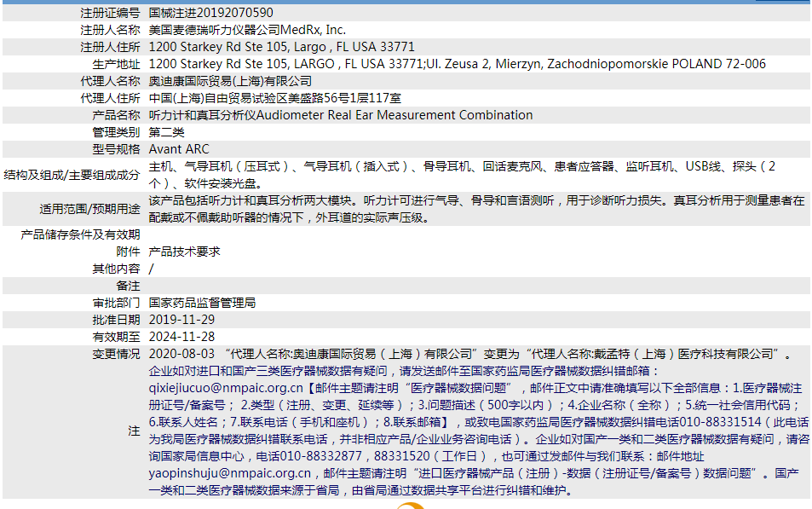The height and width of the screenshot is (509, 812).
Task: Click the email qixiejiucuo@nmpaic.org.cn
Action: click(226, 388)
